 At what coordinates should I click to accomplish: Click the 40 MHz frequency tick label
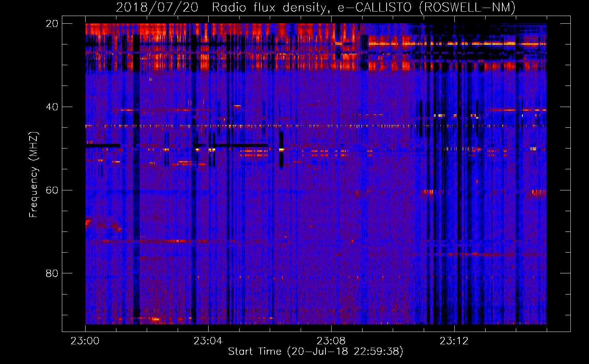pos(52,107)
